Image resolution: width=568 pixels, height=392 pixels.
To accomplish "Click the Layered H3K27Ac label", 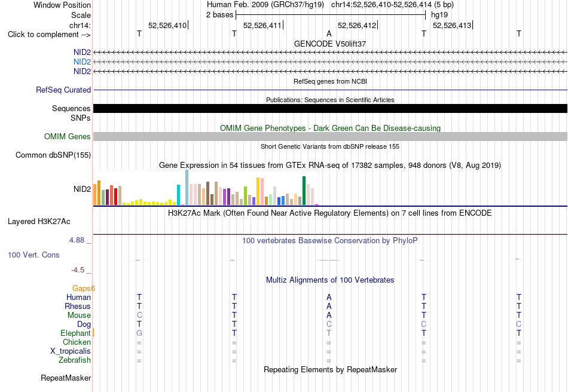I will [x=39, y=222].
